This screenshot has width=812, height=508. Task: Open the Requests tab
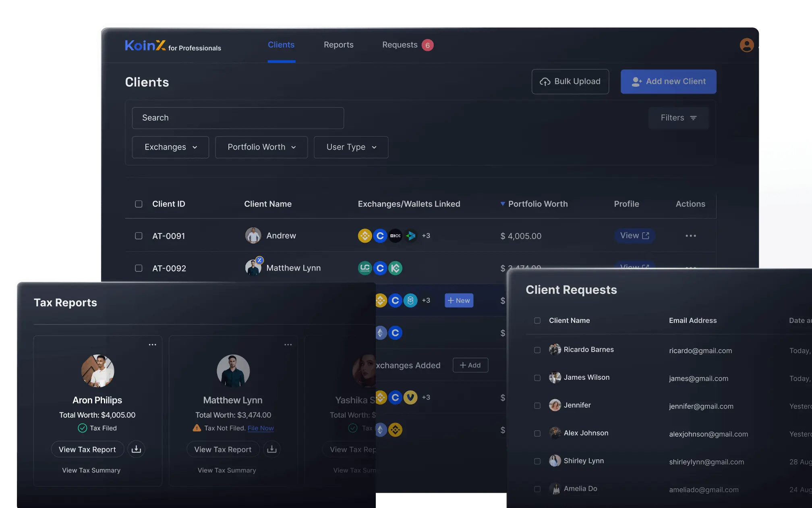[400, 45]
